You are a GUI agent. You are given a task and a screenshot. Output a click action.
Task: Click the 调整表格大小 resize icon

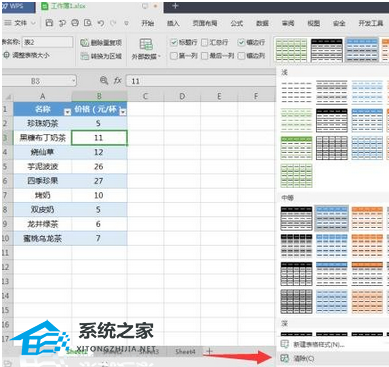6,55
